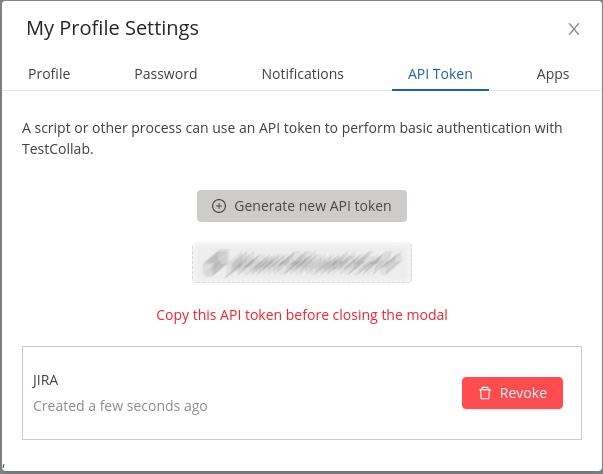Generate a new API token
The width and height of the screenshot is (603, 474).
(302, 206)
